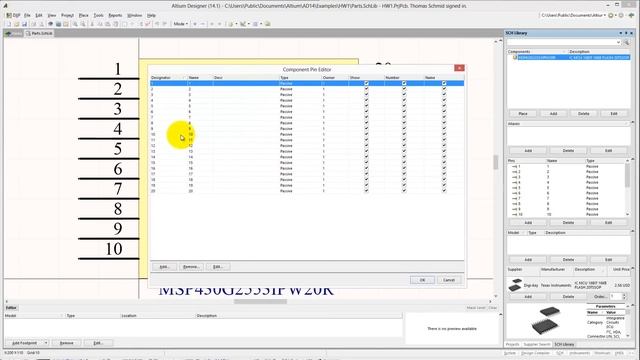Open the component filter dropdown in SCH Library

tap(618, 42)
